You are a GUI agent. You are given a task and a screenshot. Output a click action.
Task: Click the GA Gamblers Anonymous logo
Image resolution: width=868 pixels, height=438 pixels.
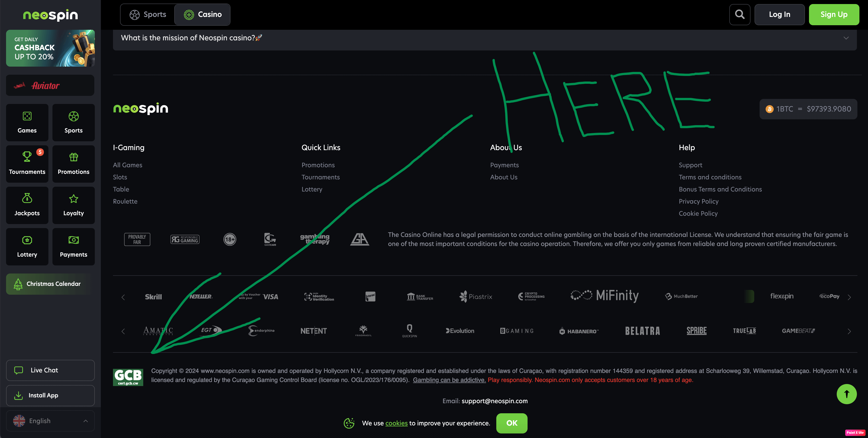click(360, 239)
